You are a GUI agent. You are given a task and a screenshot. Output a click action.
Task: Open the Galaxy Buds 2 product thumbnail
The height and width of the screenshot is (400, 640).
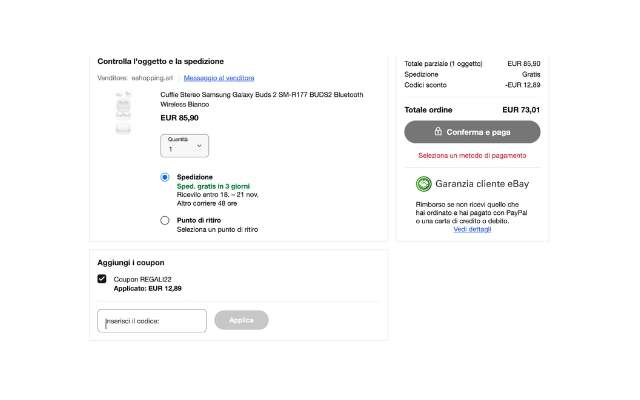(123, 113)
